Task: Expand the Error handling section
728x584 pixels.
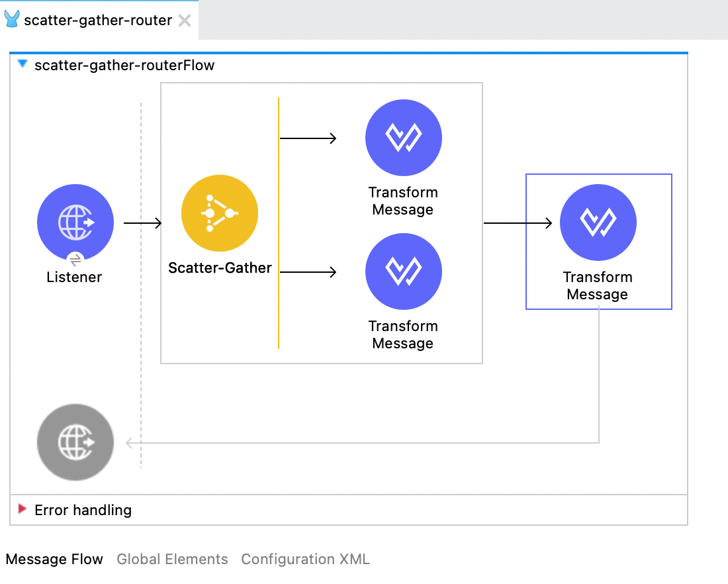Action: 23,509
